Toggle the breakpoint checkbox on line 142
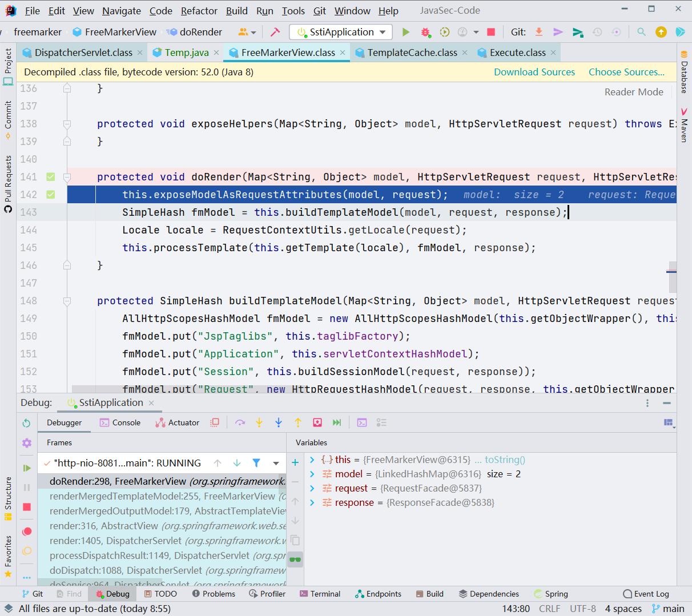 click(50, 194)
